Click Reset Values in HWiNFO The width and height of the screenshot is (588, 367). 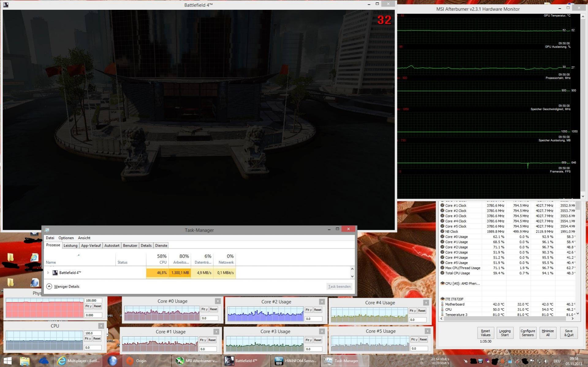[x=486, y=333]
